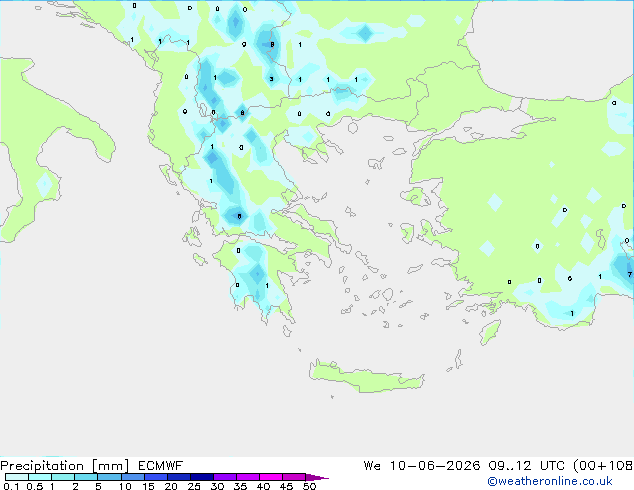Click the 2–5 mm legend swatch
This screenshot has width=634, height=490.
[x=86, y=477]
